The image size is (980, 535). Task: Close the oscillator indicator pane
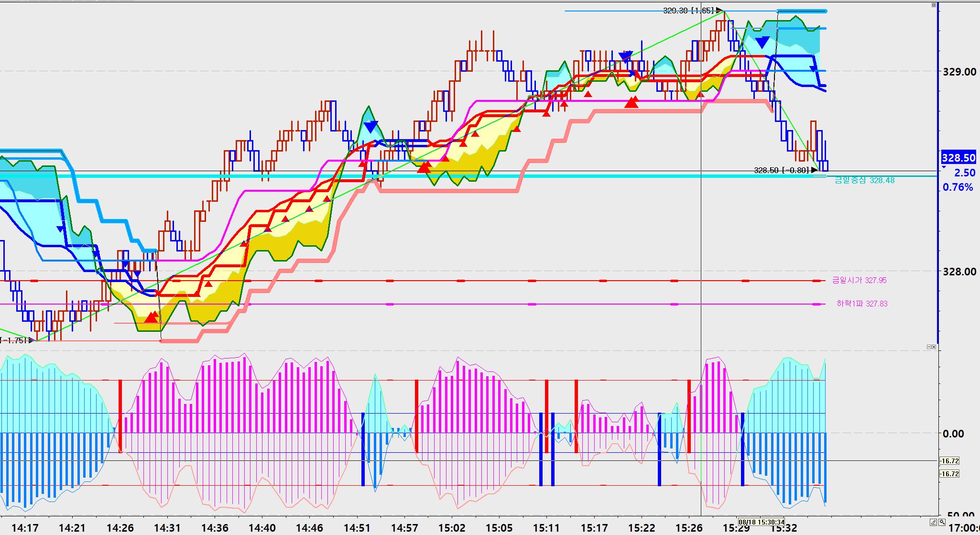(934, 347)
